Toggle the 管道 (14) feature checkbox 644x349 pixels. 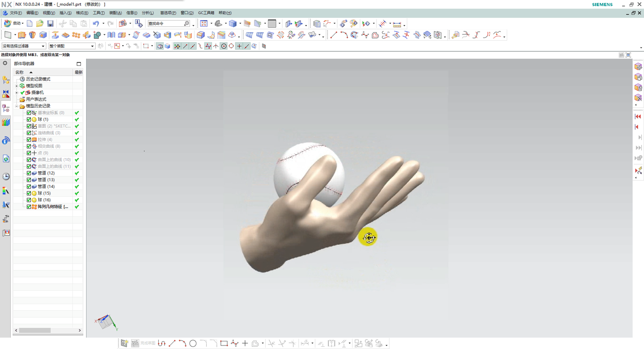(x=29, y=187)
